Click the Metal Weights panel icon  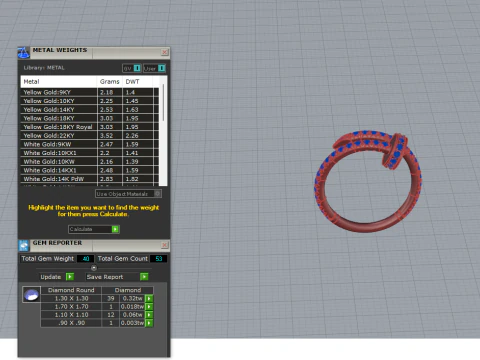point(23,53)
